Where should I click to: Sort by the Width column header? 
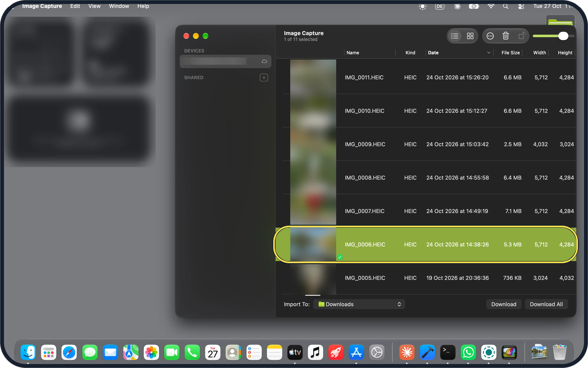click(x=539, y=53)
